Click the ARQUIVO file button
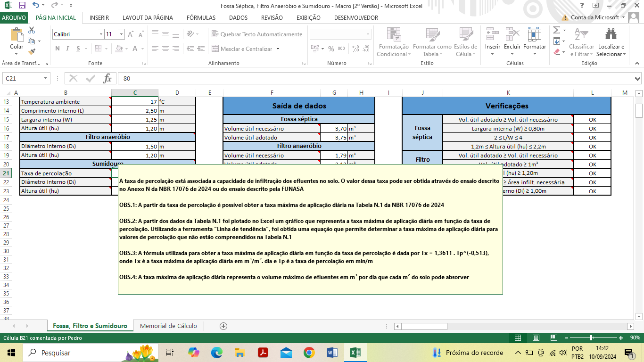Viewport: 644px width, 362px height. 14,18
